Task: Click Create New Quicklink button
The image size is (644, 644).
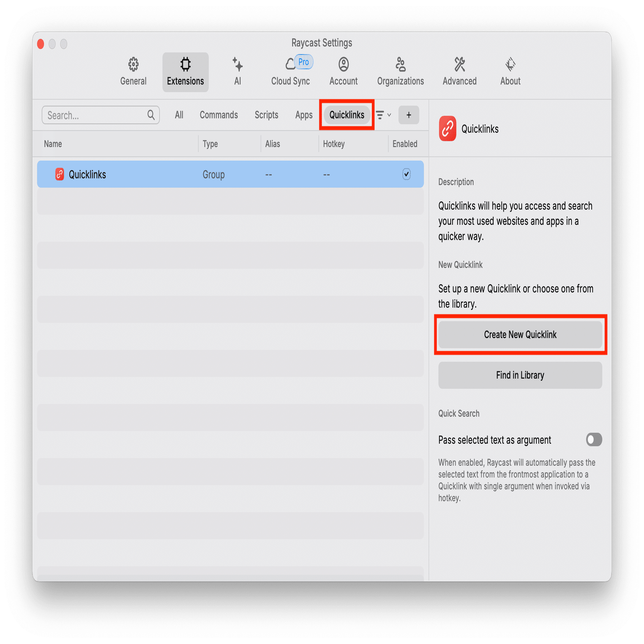Action: [x=520, y=335]
